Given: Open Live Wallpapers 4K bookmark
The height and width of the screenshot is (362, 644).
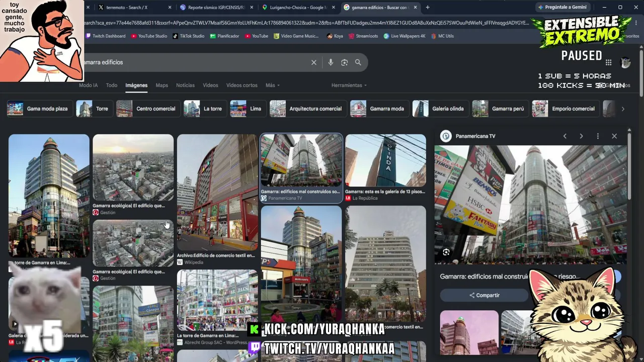Looking at the screenshot, I should 405,36.
